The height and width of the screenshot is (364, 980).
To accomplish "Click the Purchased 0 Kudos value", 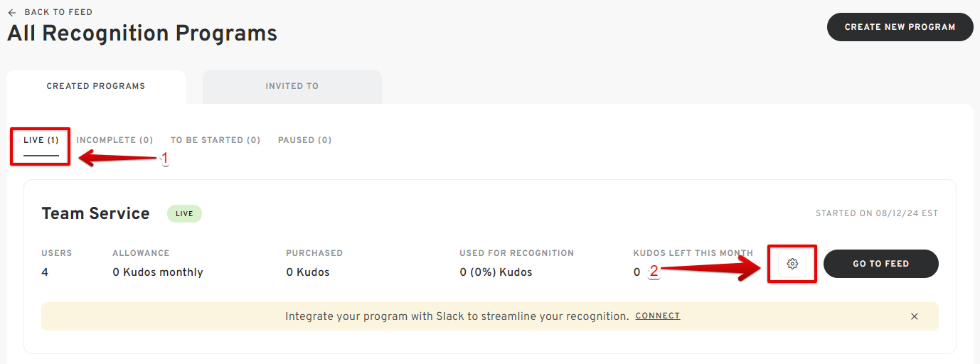I will pyautogui.click(x=308, y=272).
